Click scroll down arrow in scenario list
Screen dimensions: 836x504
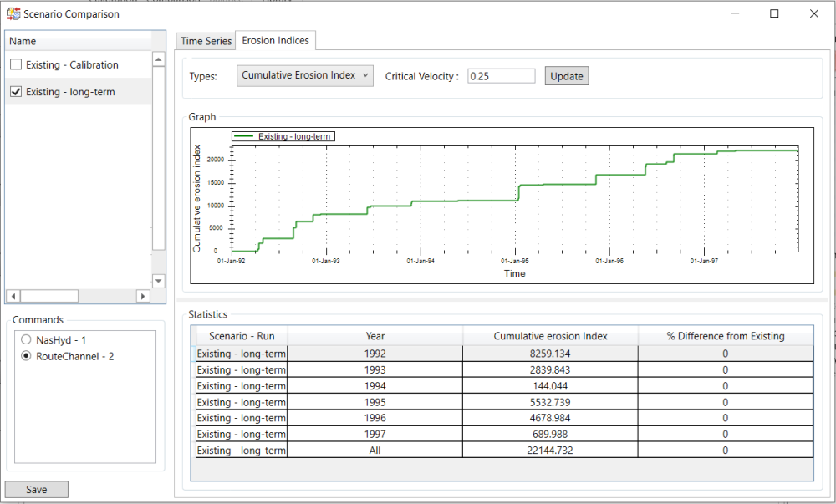(x=159, y=281)
